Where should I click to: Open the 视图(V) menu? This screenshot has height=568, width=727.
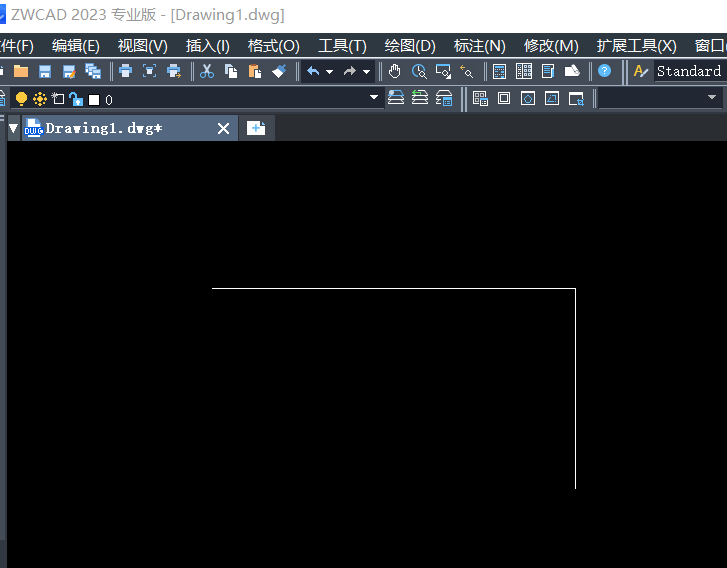(143, 45)
